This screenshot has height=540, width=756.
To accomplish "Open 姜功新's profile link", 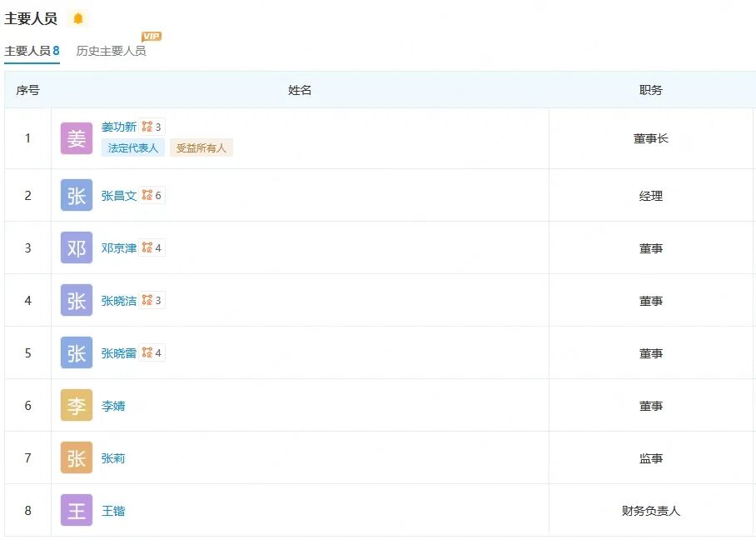I will 118,127.
